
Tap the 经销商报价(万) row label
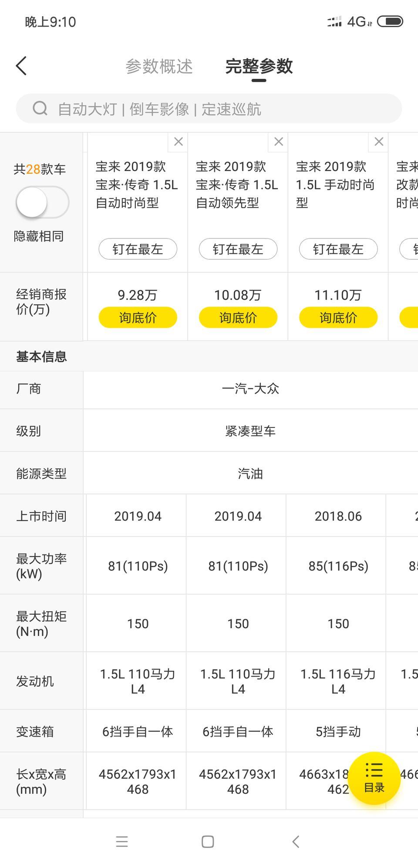(41, 302)
